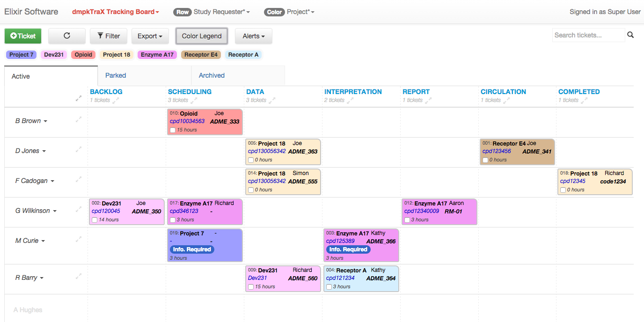Expand the REPORT column using its arrow icon
Viewport: 644px width, 322px height.
point(428,100)
